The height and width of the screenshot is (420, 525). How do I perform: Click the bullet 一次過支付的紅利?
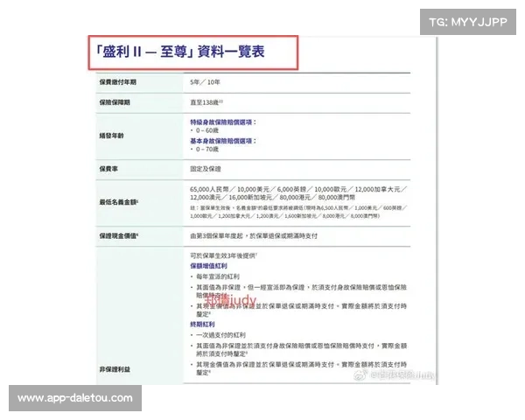pyautogui.click(x=220, y=335)
